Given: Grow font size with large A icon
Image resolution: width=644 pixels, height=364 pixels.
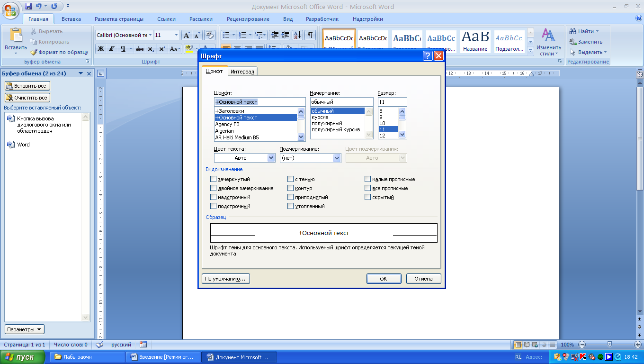Looking at the screenshot, I should click(x=187, y=35).
